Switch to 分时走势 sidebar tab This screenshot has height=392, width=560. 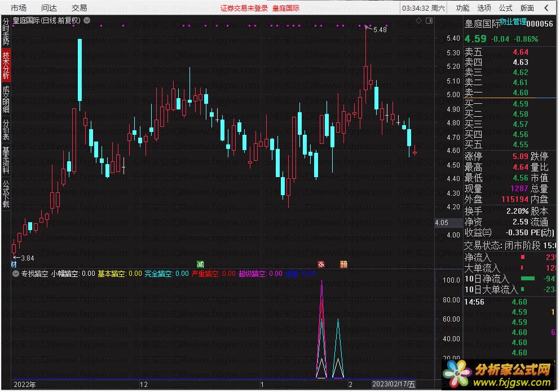[x=6, y=32]
